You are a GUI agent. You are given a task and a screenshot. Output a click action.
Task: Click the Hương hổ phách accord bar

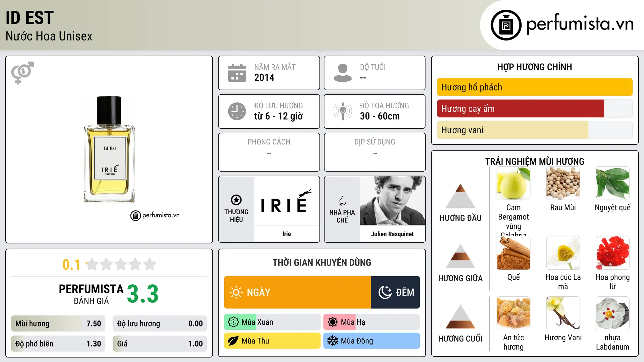pyautogui.click(x=535, y=87)
